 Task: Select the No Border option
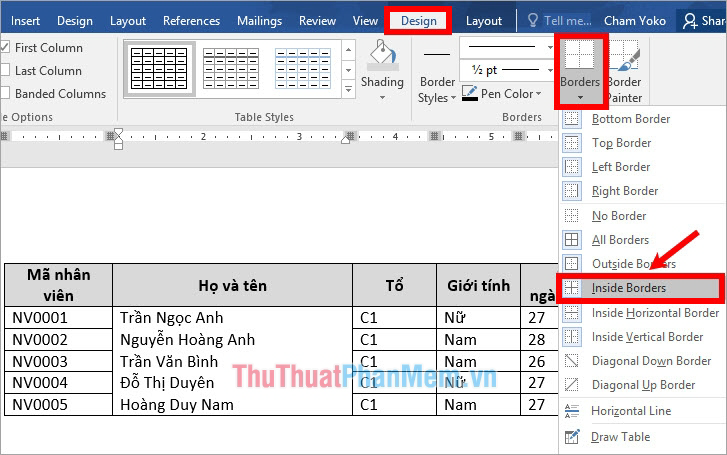619,216
